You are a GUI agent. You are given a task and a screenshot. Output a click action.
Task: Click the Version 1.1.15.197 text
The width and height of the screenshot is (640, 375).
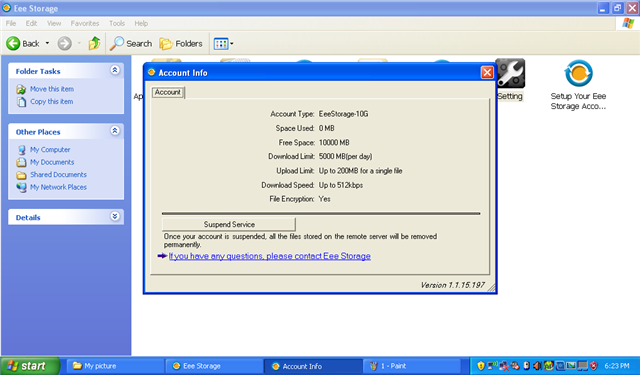[x=452, y=285]
